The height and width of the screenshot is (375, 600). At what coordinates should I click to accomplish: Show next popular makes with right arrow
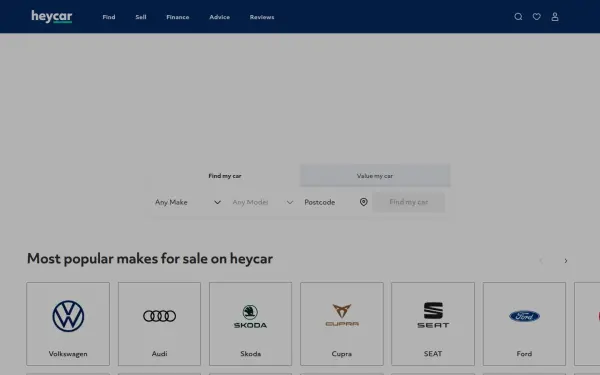tap(566, 261)
